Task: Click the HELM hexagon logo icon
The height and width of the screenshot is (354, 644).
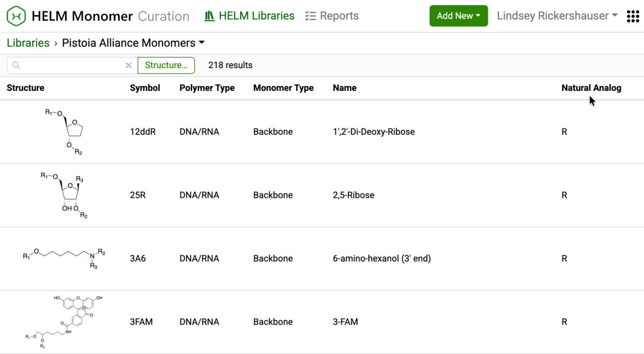Action: click(16, 16)
